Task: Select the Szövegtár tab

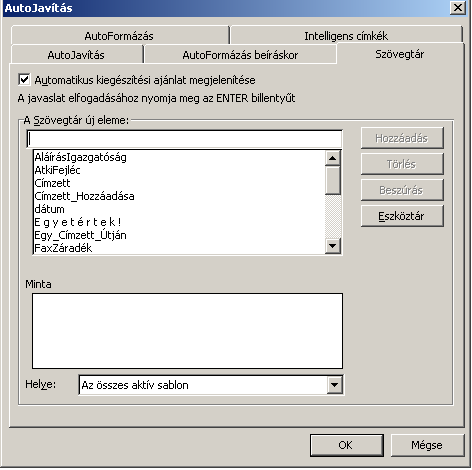Action: click(400, 54)
